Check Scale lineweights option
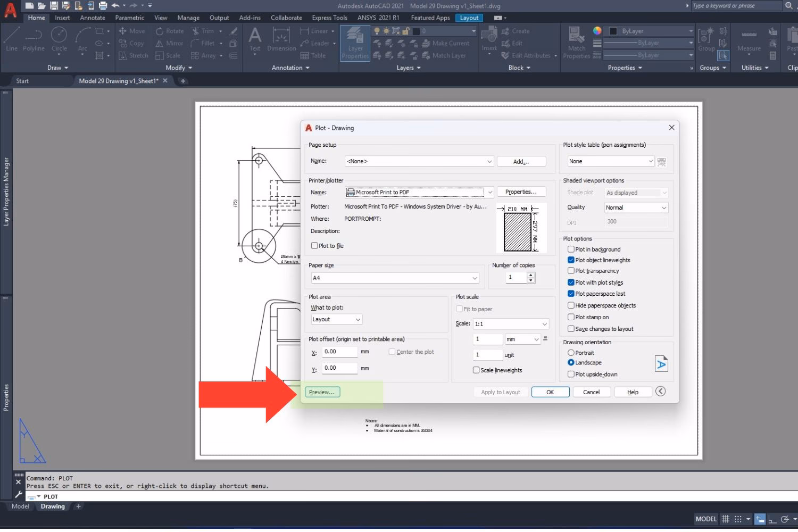This screenshot has width=798, height=532. click(476, 370)
